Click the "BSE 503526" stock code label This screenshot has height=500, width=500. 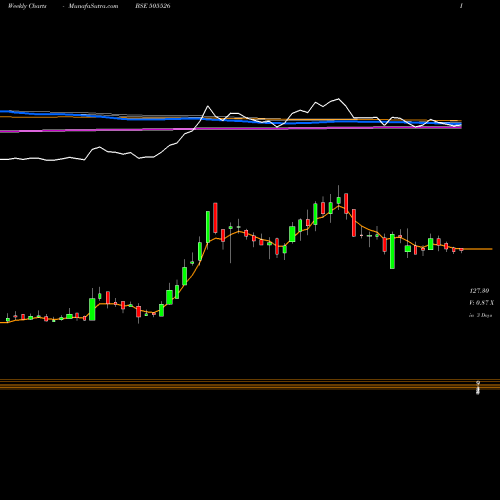(153, 6)
